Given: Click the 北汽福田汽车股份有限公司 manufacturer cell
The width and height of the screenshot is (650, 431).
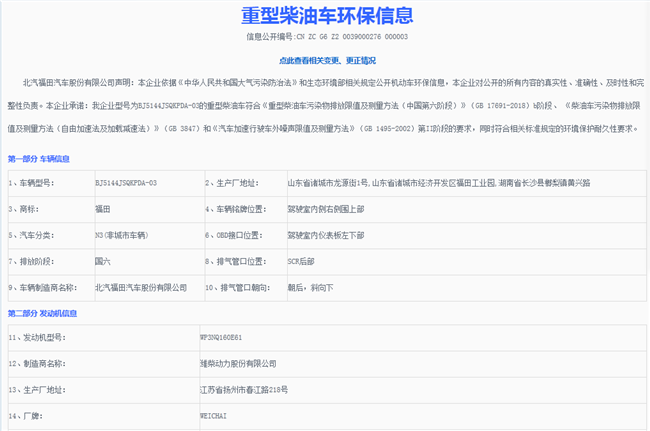Looking at the screenshot, I should tap(141, 287).
